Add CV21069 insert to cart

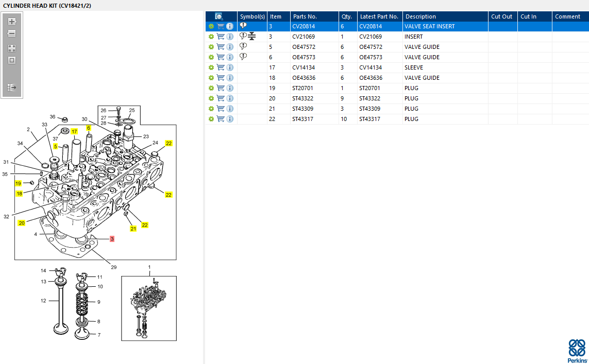tap(221, 37)
